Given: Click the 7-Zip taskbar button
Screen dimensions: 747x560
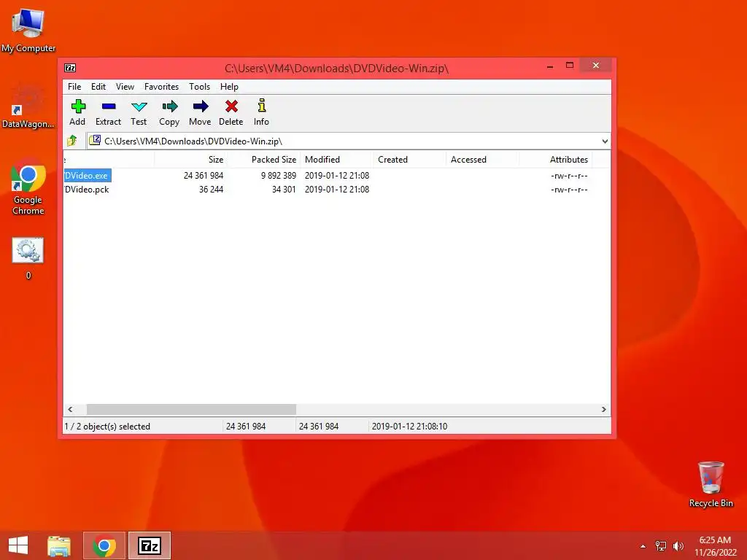Looking at the screenshot, I should (x=150, y=545).
